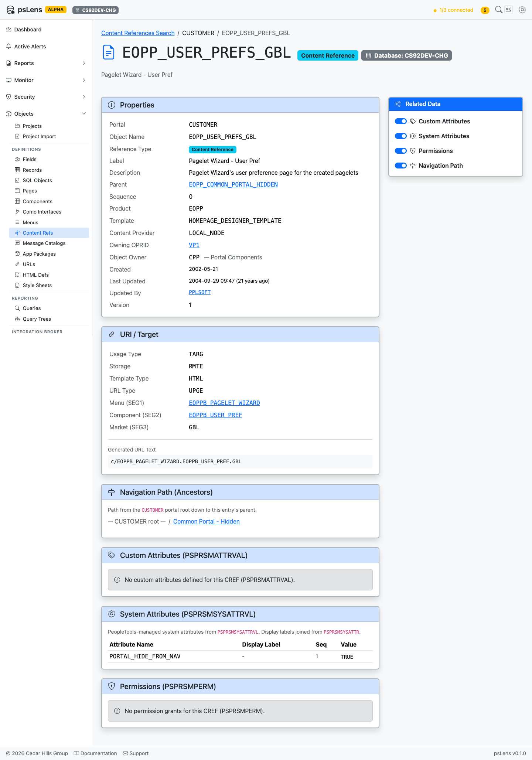Open the global search magnifier icon
This screenshot has height=760, width=532.
[x=499, y=10]
